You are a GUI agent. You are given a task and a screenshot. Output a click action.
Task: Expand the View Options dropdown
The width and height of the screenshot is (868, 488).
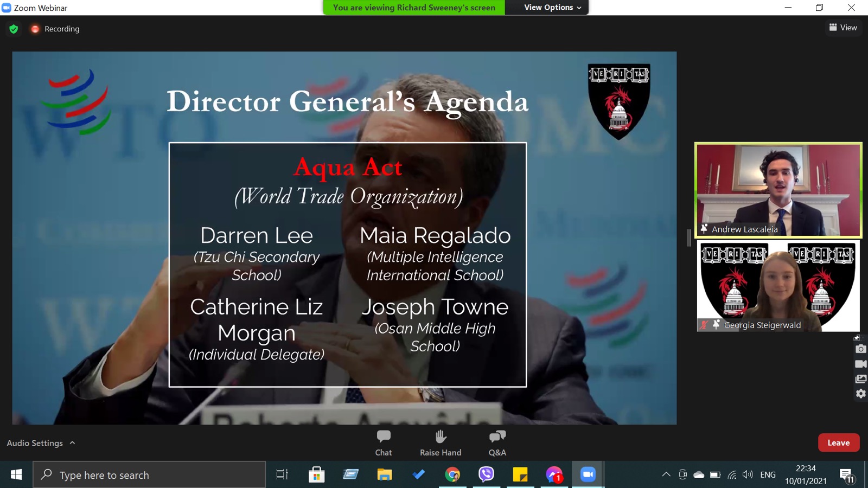552,8
